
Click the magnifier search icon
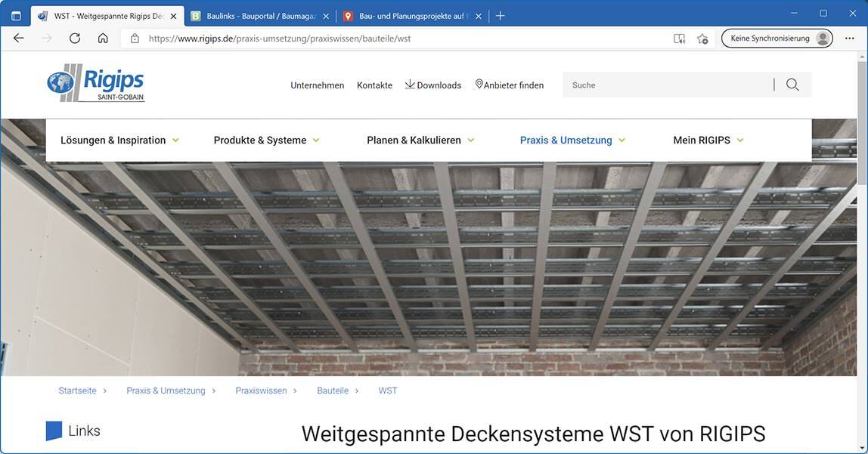click(792, 85)
